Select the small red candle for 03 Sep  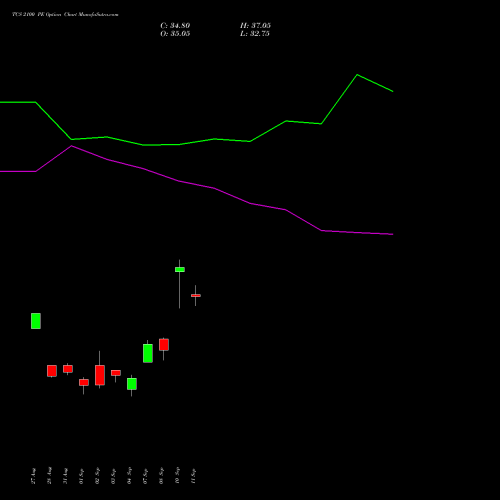click(x=116, y=373)
